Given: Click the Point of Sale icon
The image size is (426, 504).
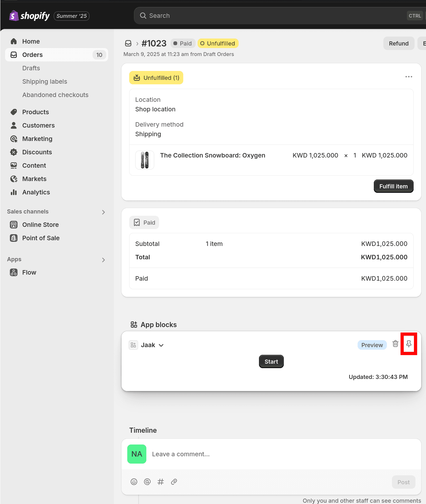Looking at the screenshot, I should coord(14,238).
